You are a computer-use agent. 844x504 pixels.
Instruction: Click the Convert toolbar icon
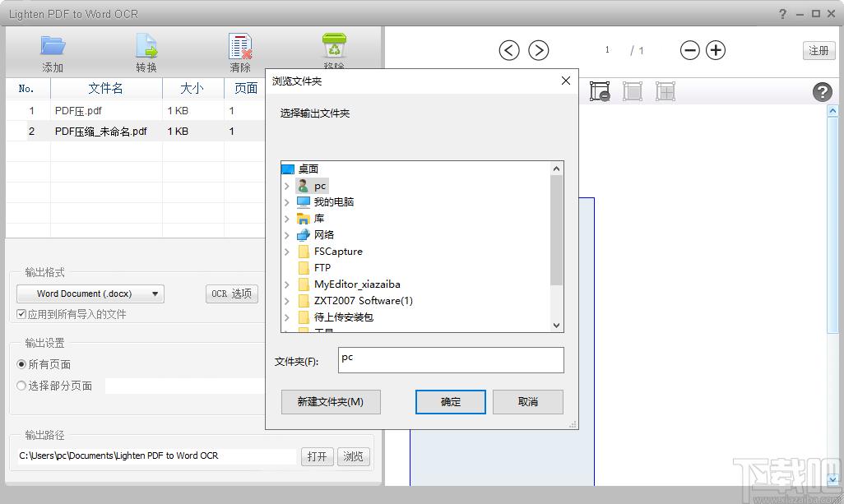tap(146, 46)
